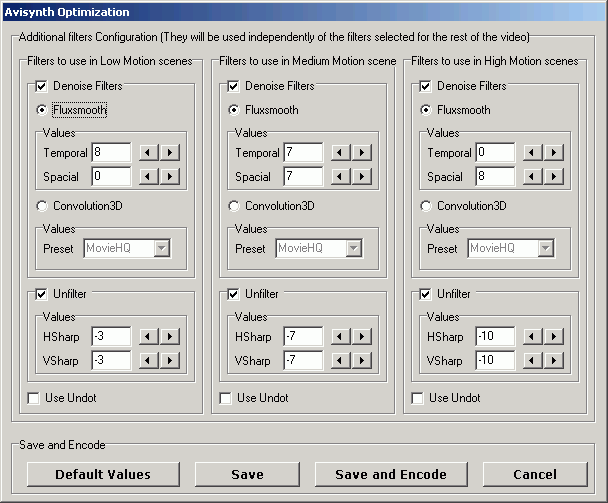The height and width of the screenshot is (503, 608).
Task: Click the Default Values button
Action: coord(103,474)
